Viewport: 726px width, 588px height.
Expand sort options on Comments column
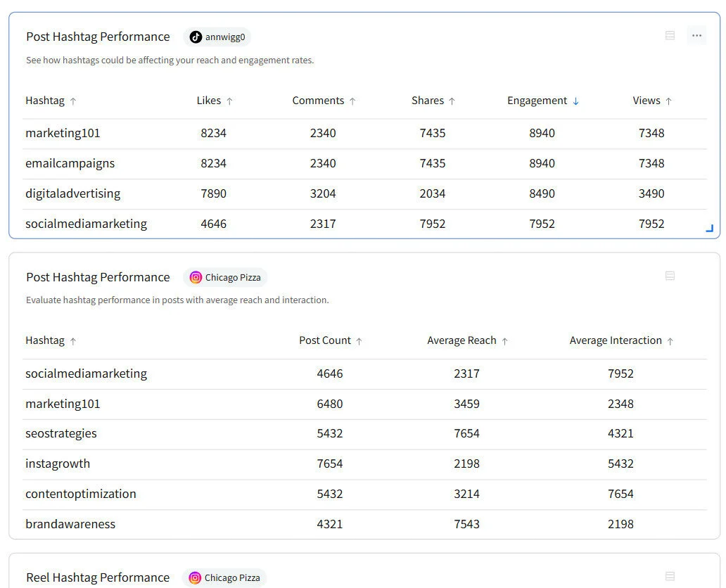(352, 100)
